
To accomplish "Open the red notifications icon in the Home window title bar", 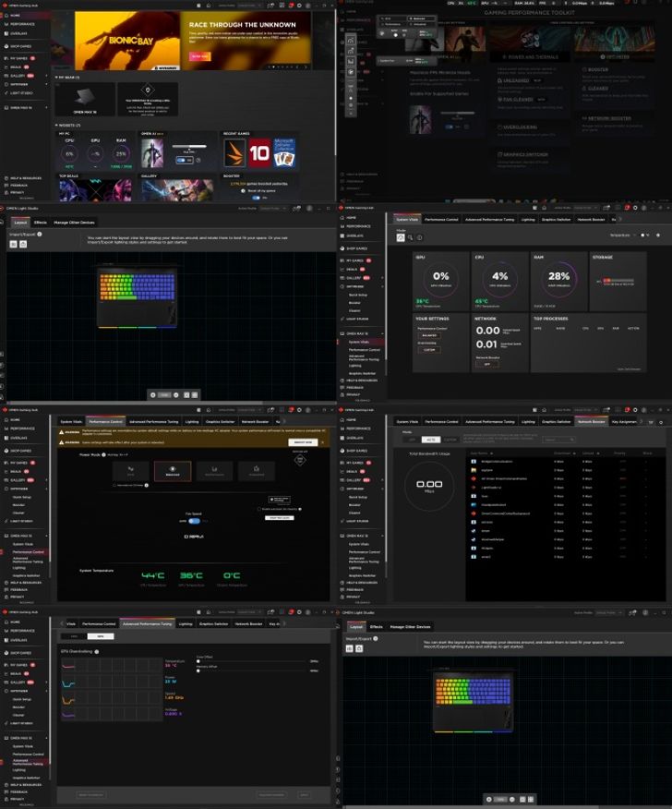I will (x=291, y=6).
